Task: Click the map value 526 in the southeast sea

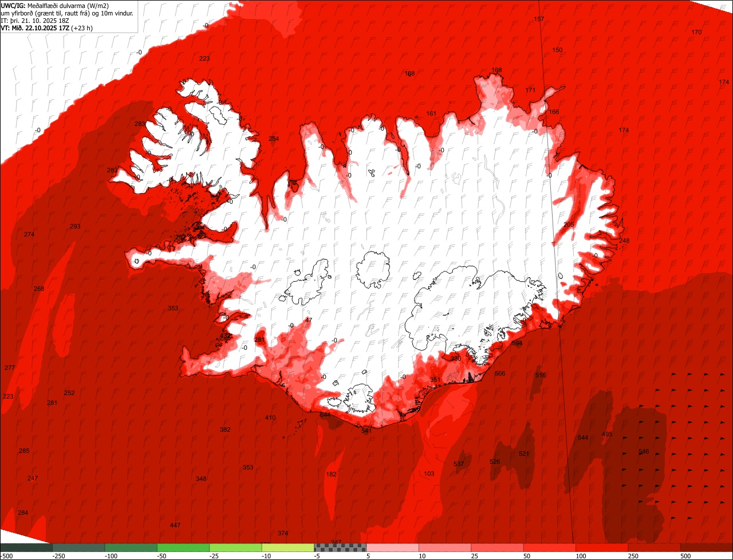Action: tap(495, 462)
